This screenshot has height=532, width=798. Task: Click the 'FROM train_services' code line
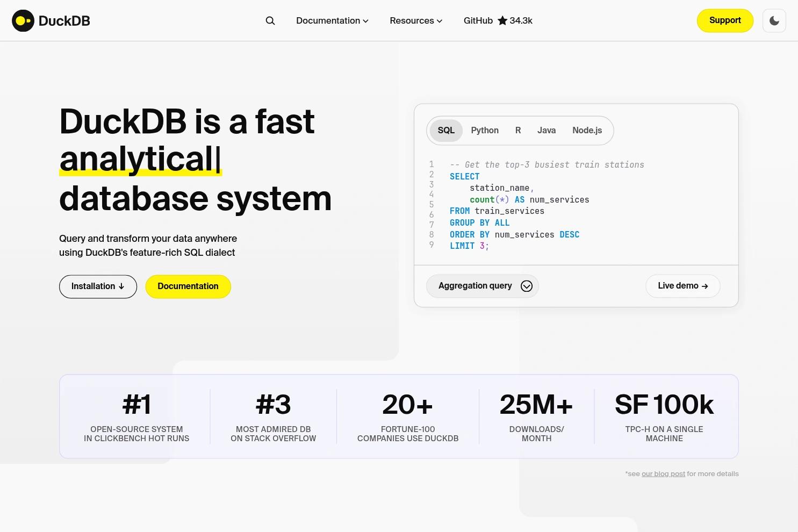497,211
